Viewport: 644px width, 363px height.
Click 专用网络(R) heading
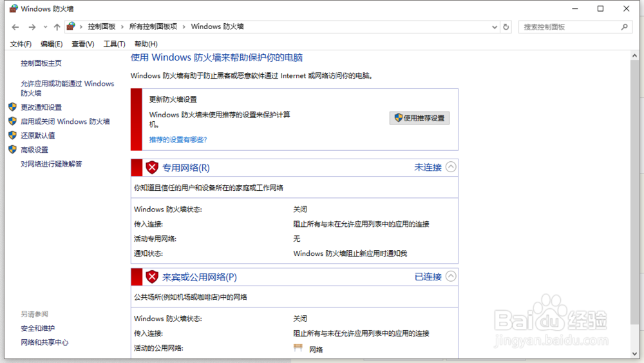pyautogui.click(x=186, y=168)
